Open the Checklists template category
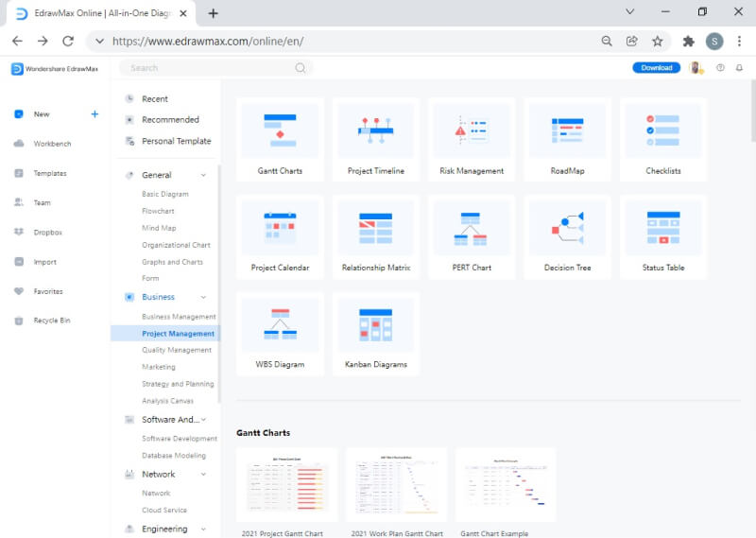Screen dimensions: 756x538 pyautogui.click(x=663, y=139)
